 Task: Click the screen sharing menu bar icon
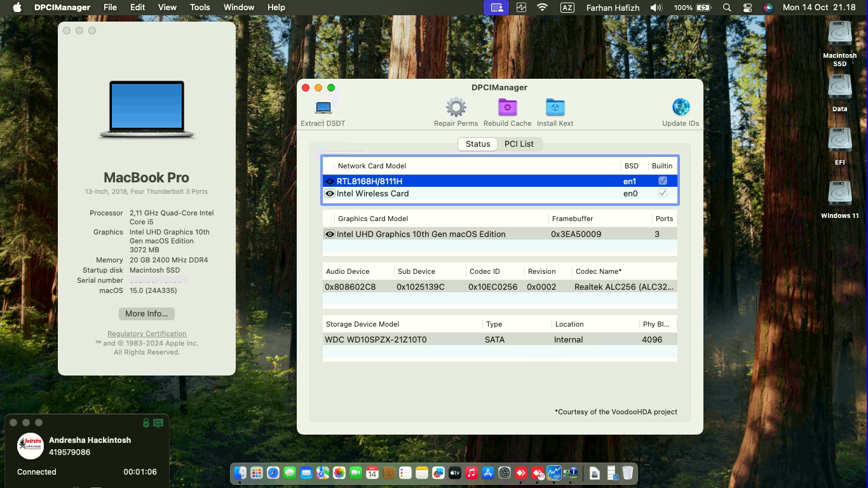click(x=497, y=7)
